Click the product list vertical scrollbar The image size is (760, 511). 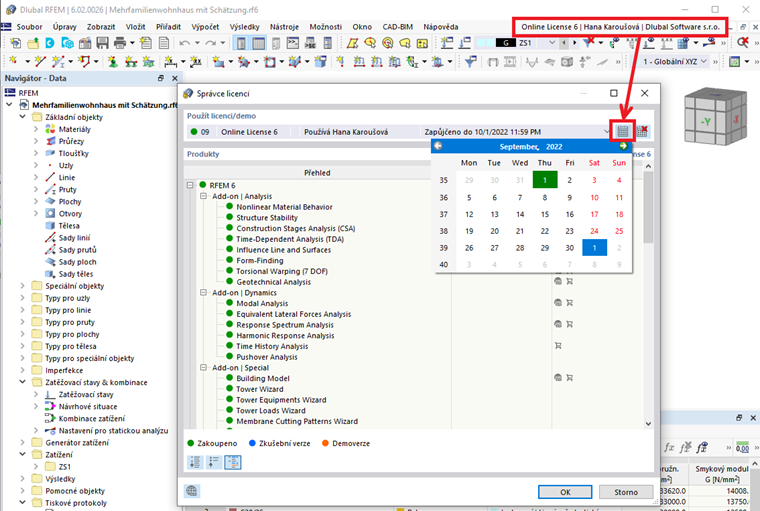648,294
